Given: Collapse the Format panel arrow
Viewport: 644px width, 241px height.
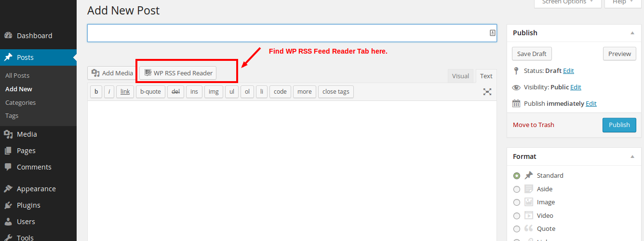Looking at the screenshot, I should 632,156.
